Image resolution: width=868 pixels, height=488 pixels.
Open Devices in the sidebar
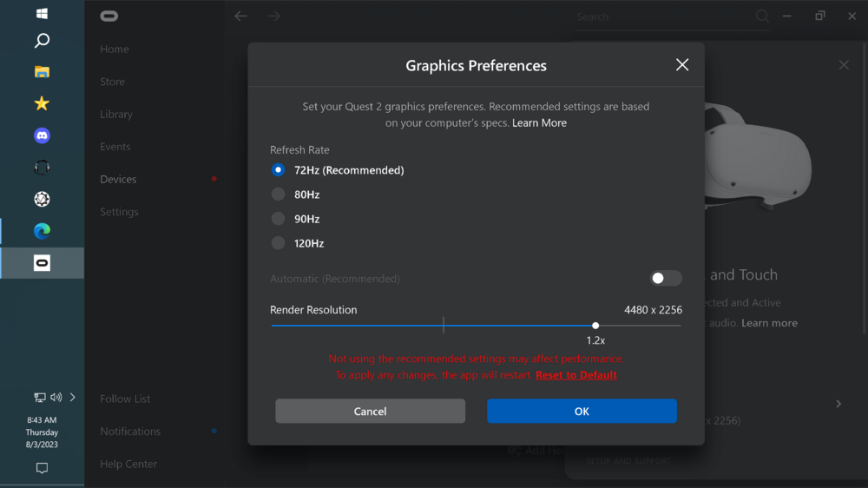click(118, 179)
